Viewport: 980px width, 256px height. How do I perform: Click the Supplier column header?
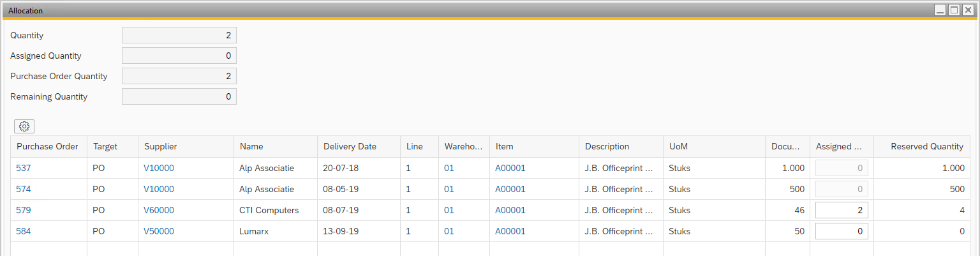tap(161, 146)
